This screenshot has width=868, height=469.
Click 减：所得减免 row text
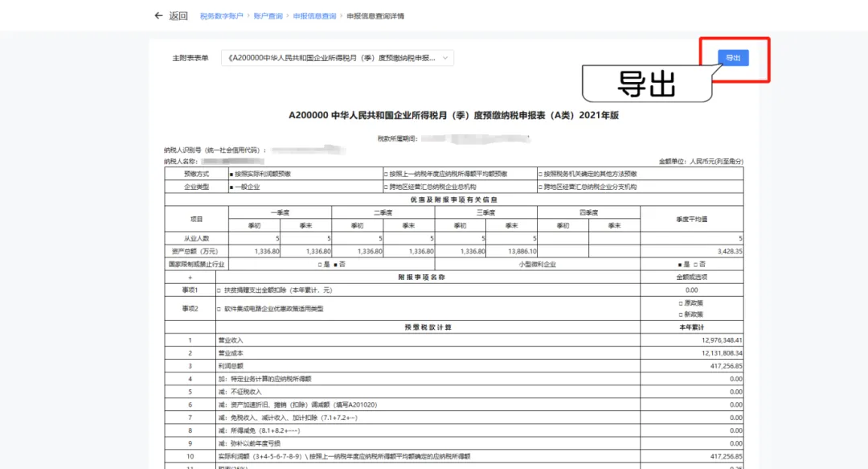[x=259, y=430]
